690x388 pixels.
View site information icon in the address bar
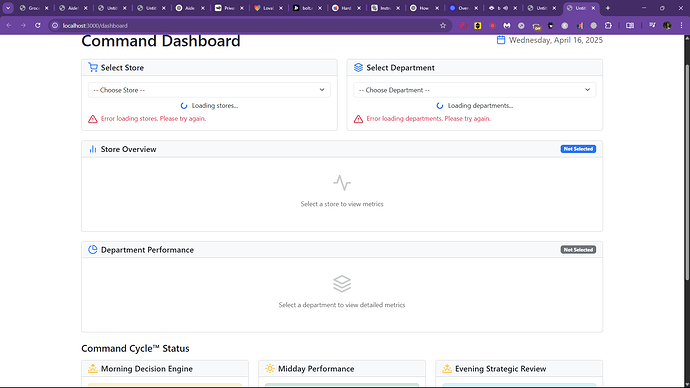click(55, 26)
